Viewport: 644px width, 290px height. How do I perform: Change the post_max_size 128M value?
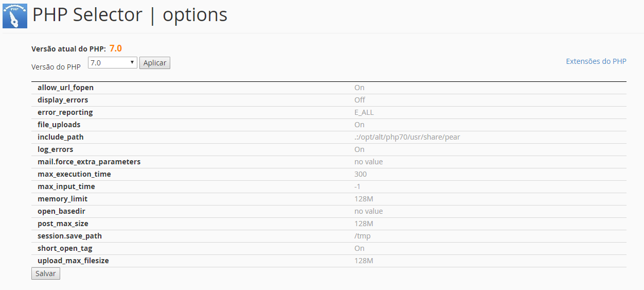tap(363, 224)
